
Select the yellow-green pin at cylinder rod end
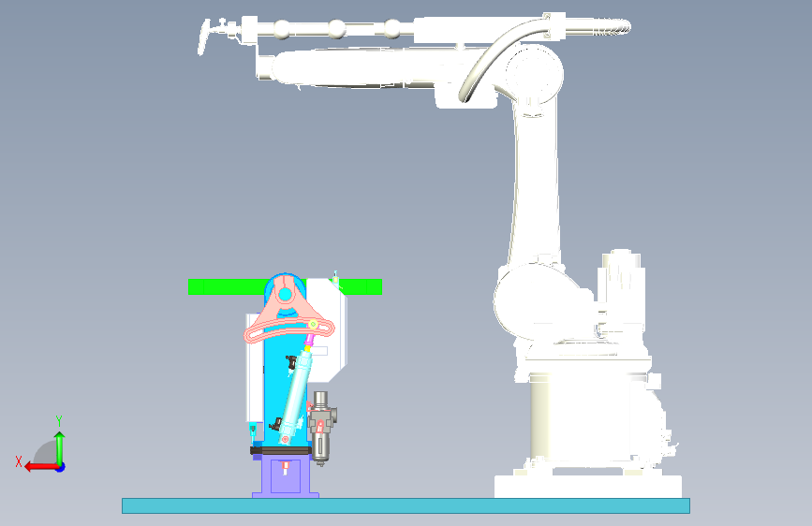313,324
